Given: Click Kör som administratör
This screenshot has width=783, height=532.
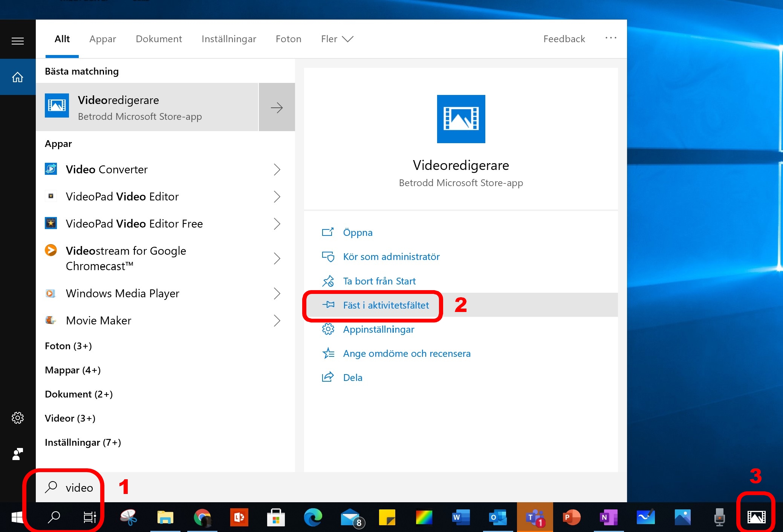Looking at the screenshot, I should click(x=391, y=257).
